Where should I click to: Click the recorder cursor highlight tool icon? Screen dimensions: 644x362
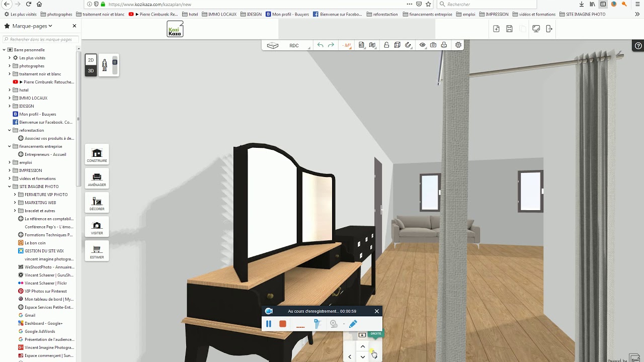tap(317, 324)
